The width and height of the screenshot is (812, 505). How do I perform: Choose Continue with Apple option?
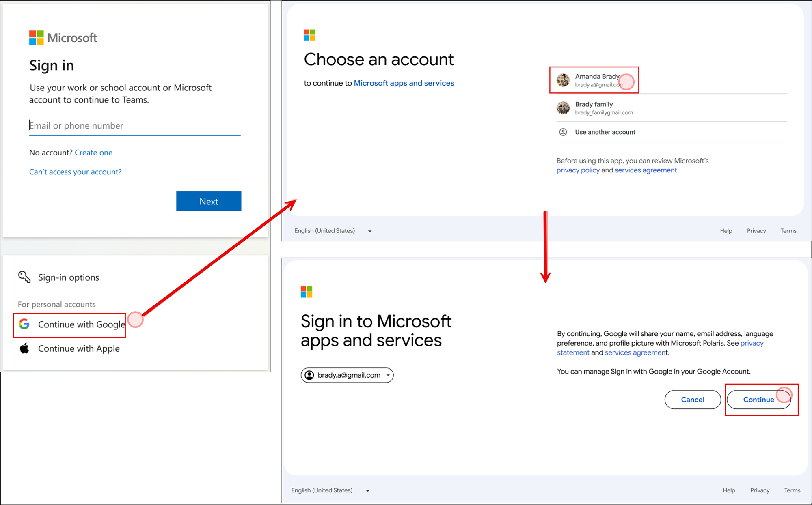78,348
